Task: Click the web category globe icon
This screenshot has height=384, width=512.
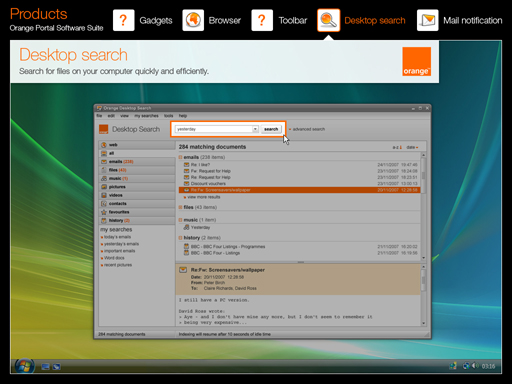Action: click(104, 145)
